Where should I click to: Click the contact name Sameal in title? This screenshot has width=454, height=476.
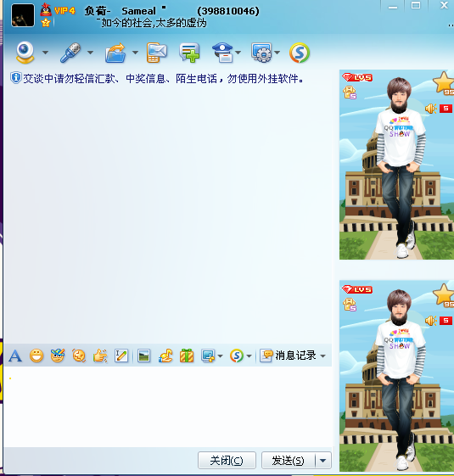(139, 11)
